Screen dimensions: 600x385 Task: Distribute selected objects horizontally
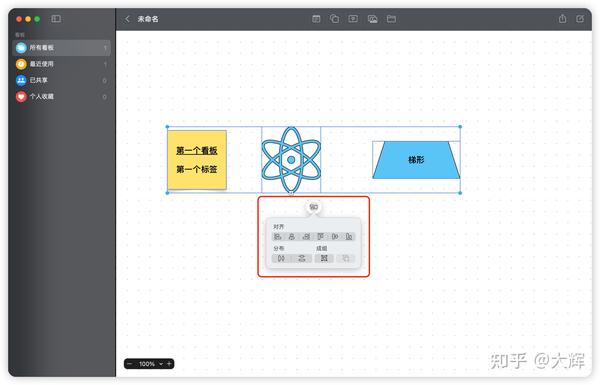pyautogui.click(x=281, y=259)
